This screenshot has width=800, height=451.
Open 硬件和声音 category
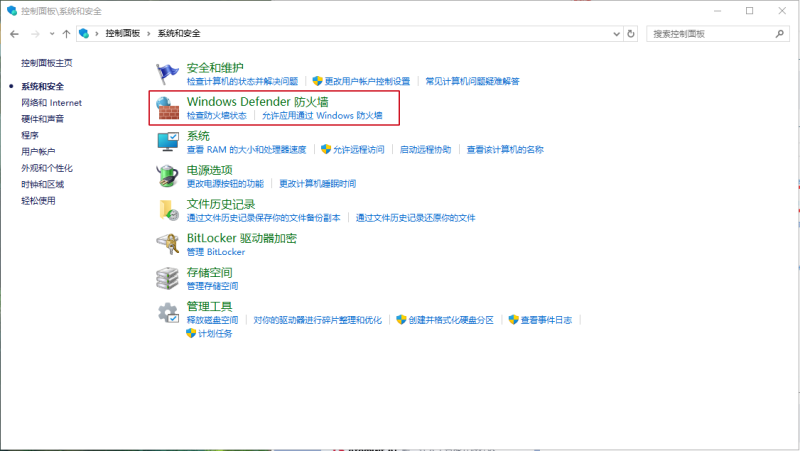(x=42, y=119)
